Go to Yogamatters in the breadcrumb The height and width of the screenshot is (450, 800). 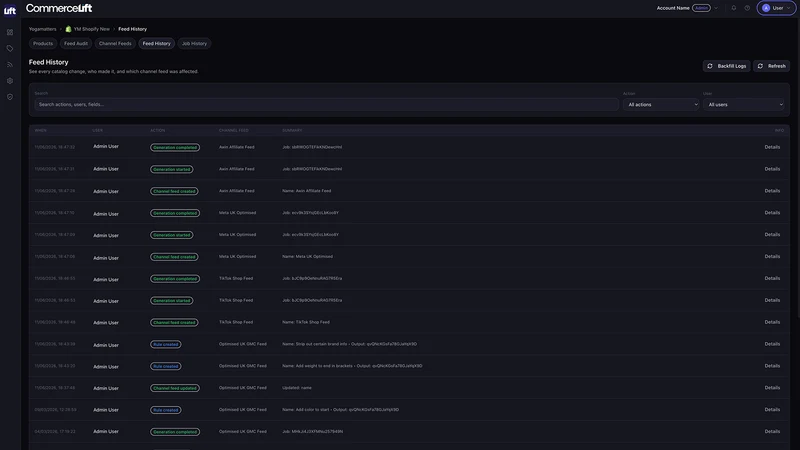(42, 29)
